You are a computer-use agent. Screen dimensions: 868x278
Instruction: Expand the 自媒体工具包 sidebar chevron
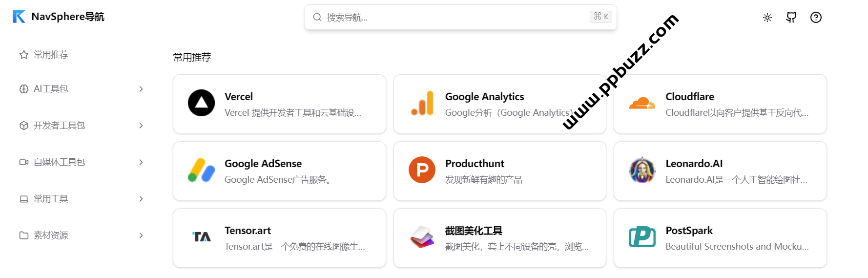click(x=141, y=162)
